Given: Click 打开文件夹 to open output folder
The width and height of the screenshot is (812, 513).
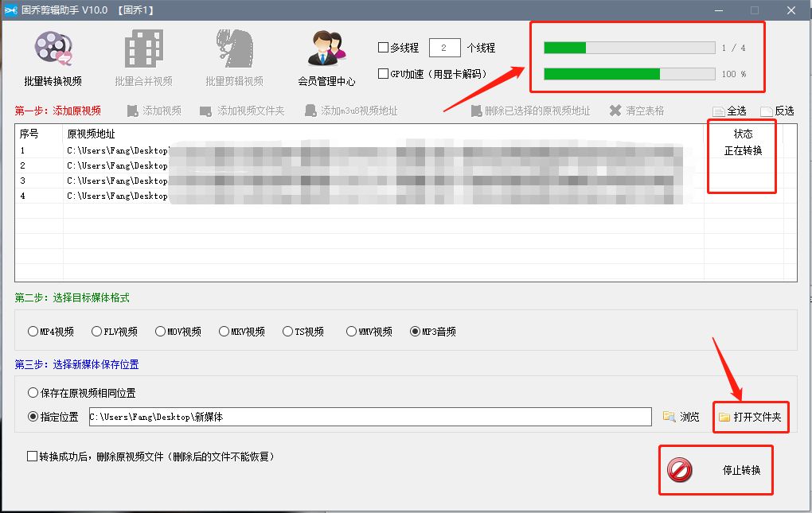Looking at the screenshot, I should click(750, 416).
